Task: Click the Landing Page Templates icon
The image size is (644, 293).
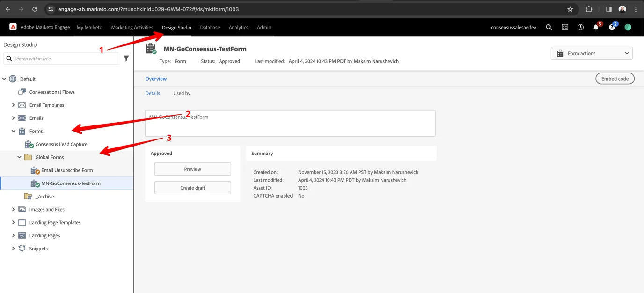Action: (22, 222)
